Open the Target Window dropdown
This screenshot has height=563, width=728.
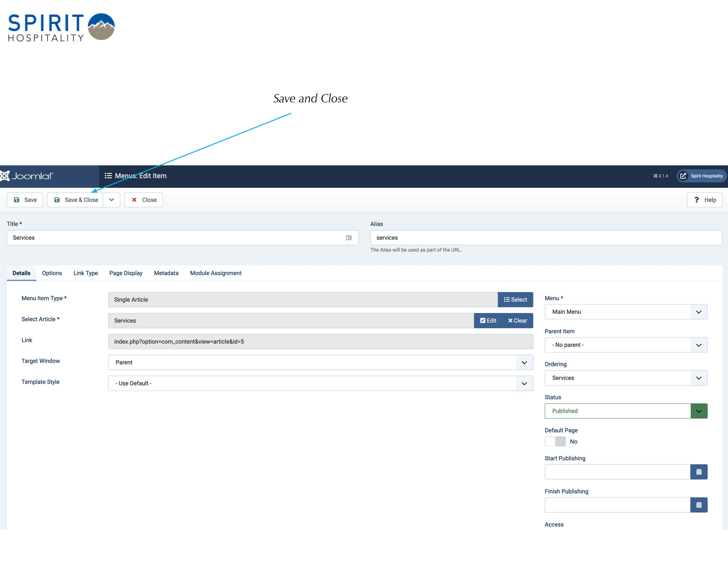(320, 362)
